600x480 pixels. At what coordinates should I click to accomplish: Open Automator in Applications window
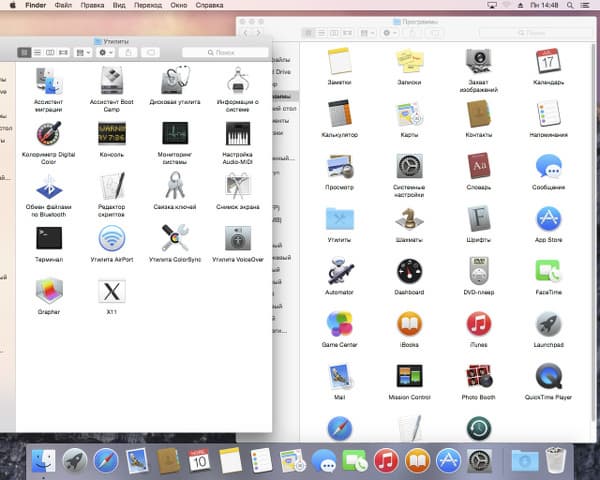point(339,271)
